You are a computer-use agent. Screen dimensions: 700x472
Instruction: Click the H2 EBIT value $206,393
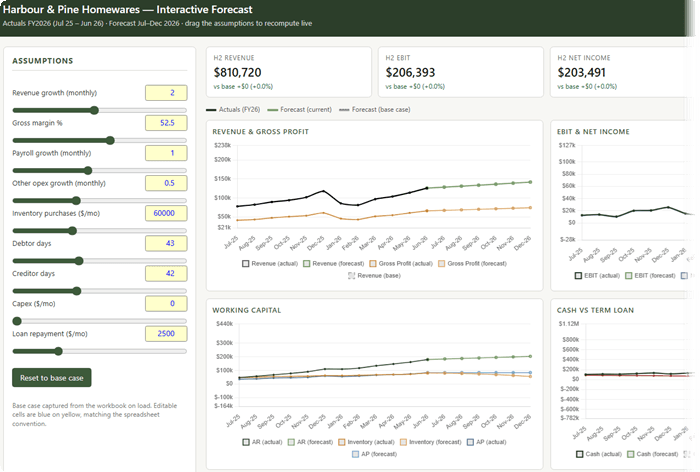point(410,72)
